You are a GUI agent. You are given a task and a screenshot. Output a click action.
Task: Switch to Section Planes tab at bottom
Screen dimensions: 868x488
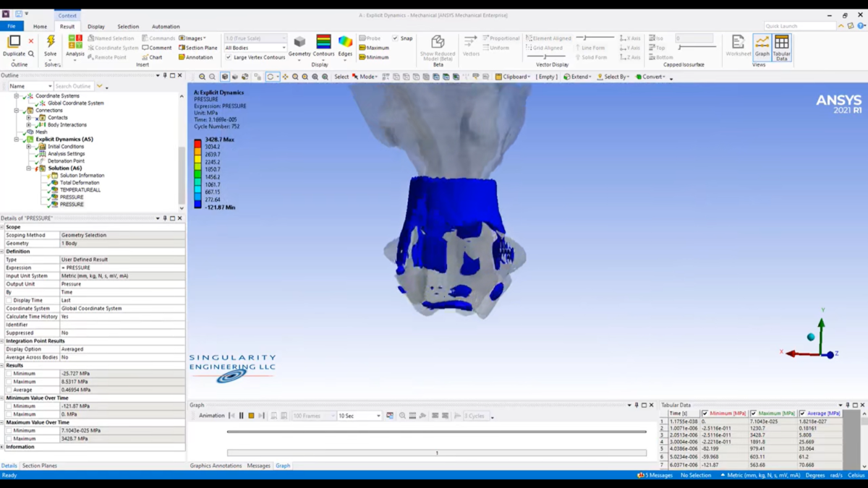[40, 466]
